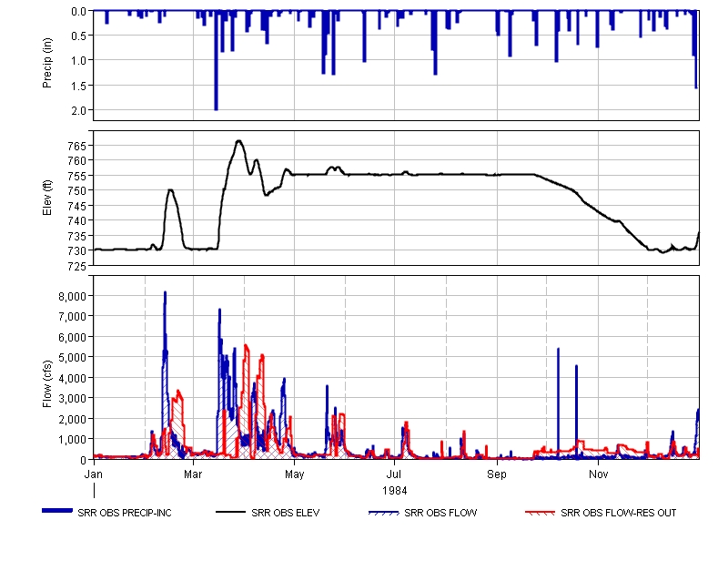The image size is (728, 571).
Task: Click the "Sep" month label
Action: (497, 474)
